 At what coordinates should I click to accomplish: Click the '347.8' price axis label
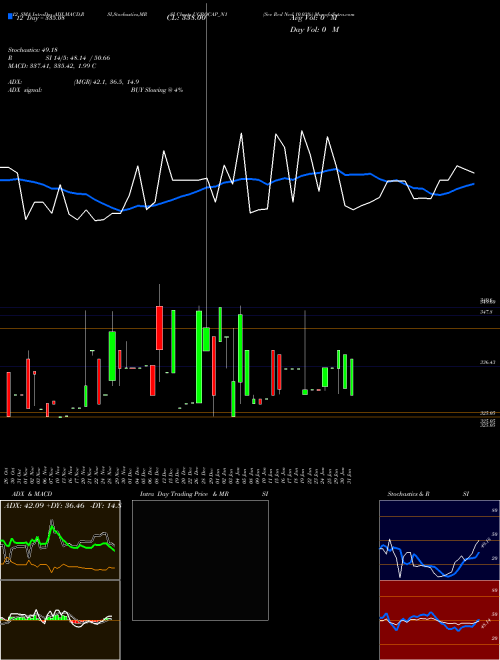pyautogui.click(x=486, y=312)
